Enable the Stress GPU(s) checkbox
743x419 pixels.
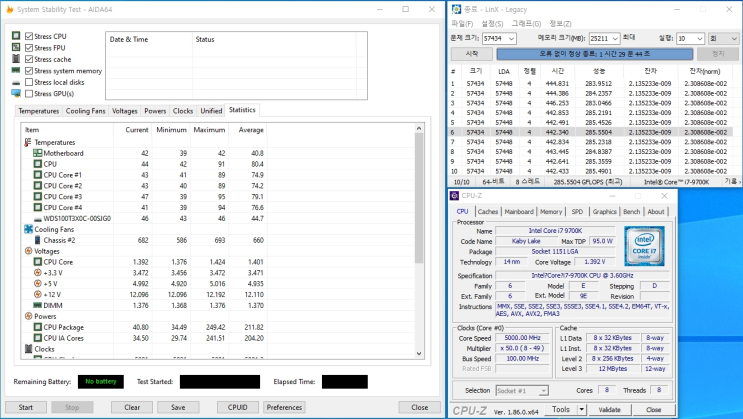click(x=29, y=93)
